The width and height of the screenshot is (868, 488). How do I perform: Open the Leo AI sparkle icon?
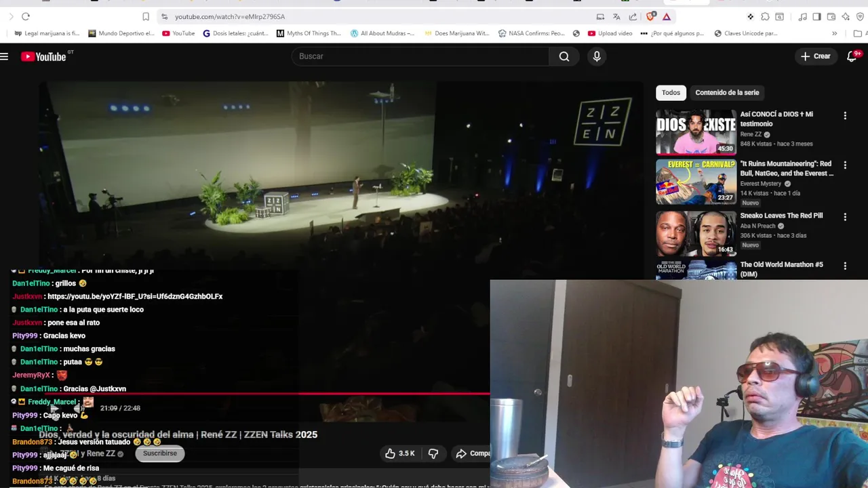846,16
